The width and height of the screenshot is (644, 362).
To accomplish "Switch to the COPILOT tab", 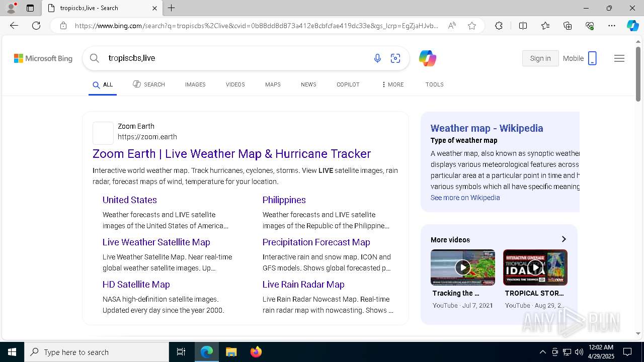I will (x=348, y=84).
